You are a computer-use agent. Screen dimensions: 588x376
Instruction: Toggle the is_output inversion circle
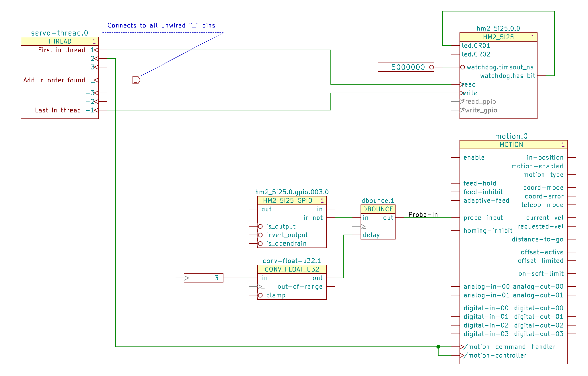tap(260, 226)
